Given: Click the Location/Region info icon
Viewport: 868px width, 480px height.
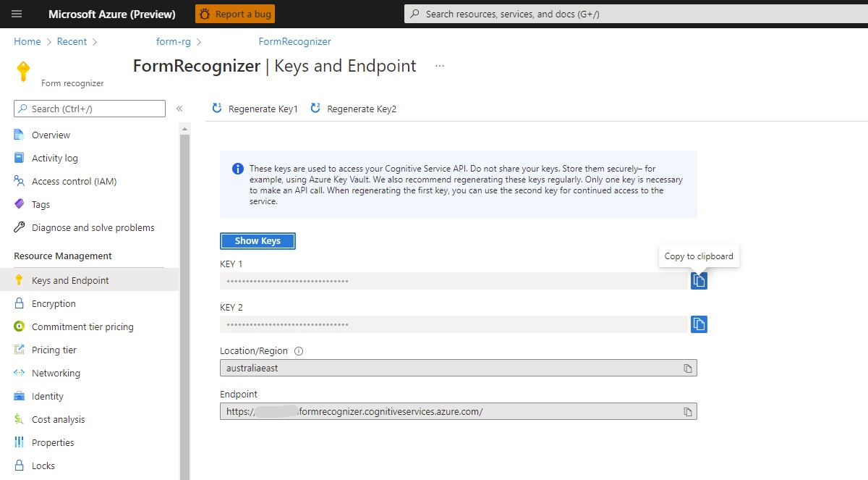Looking at the screenshot, I should pos(299,351).
